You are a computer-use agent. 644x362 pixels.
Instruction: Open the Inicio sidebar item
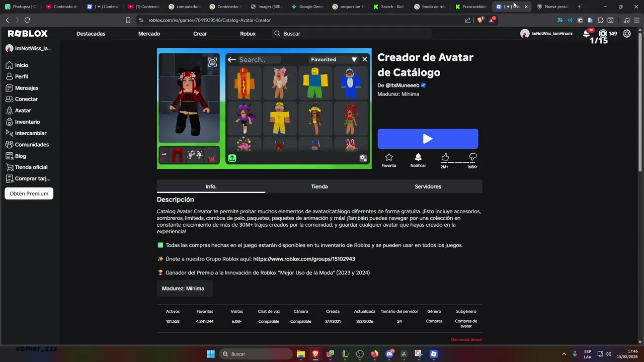[x=17, y=65]
